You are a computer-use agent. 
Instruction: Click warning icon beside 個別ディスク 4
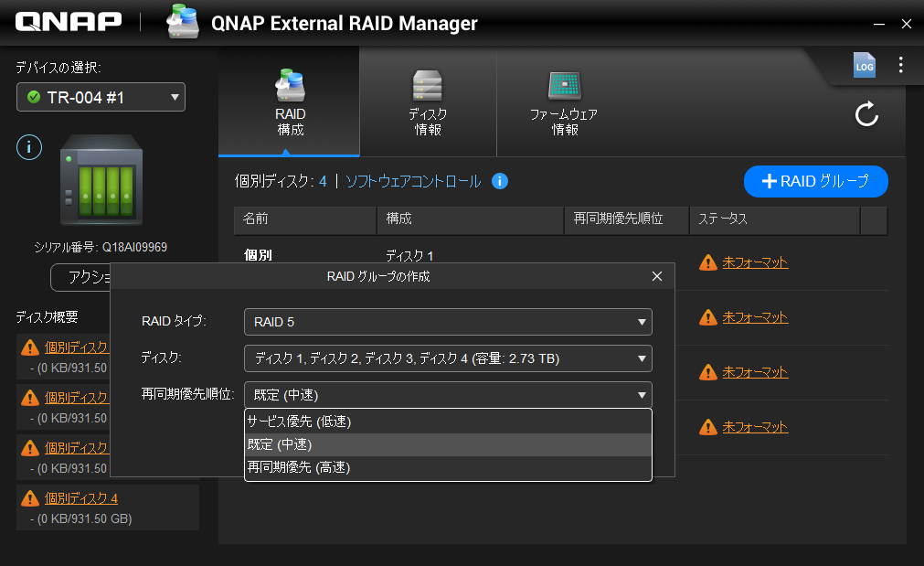(x=29, y=498)
